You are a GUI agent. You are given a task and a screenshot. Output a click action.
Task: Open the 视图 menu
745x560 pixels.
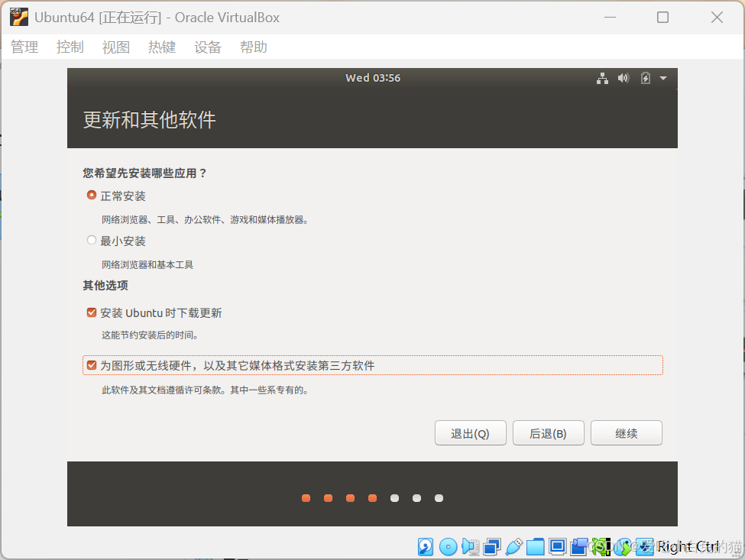click(x=116, y=47)
